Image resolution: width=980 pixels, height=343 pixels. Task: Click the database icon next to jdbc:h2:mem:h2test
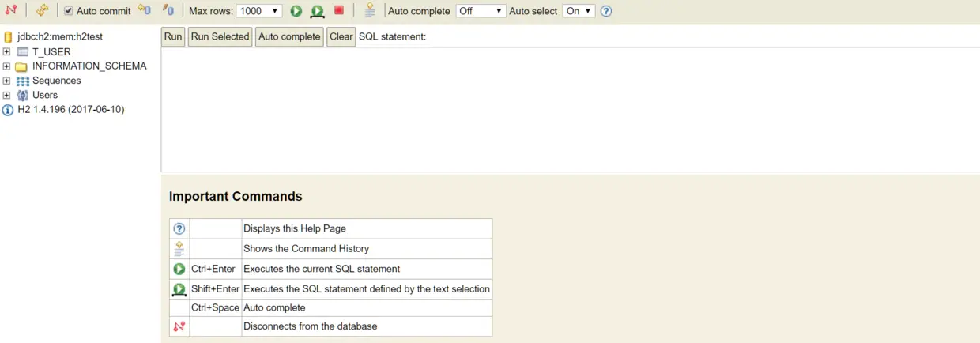8,36
